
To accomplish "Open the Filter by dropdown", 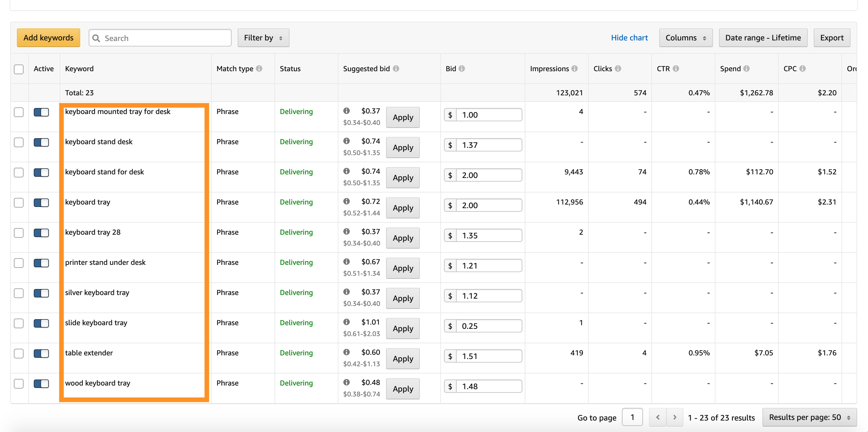I will (263, 38).
